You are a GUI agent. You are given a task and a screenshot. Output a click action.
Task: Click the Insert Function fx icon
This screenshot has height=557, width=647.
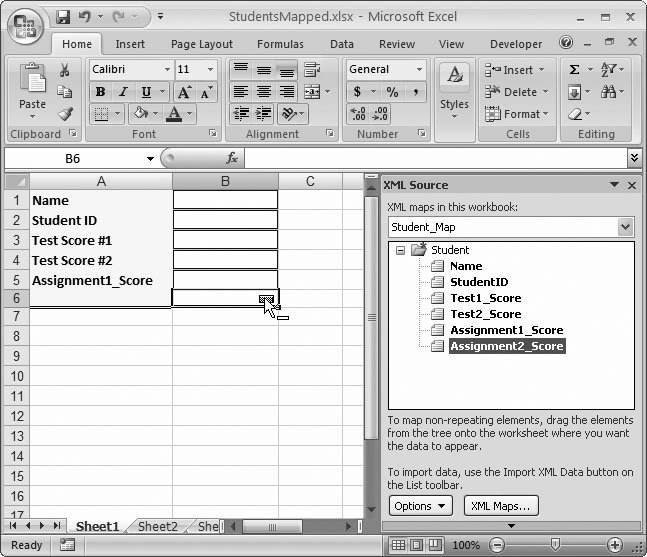232,158
